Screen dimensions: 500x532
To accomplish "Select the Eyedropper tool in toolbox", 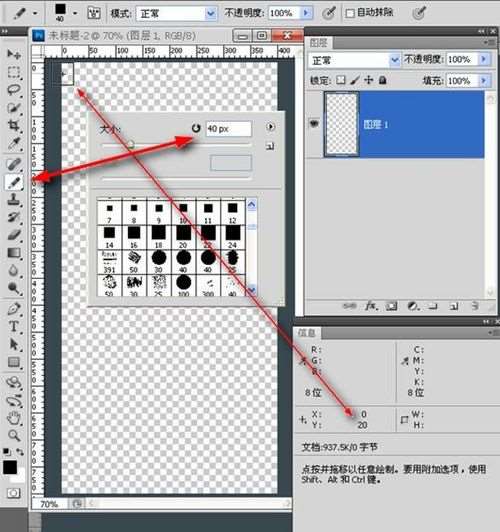I will [x=14, y=144].
